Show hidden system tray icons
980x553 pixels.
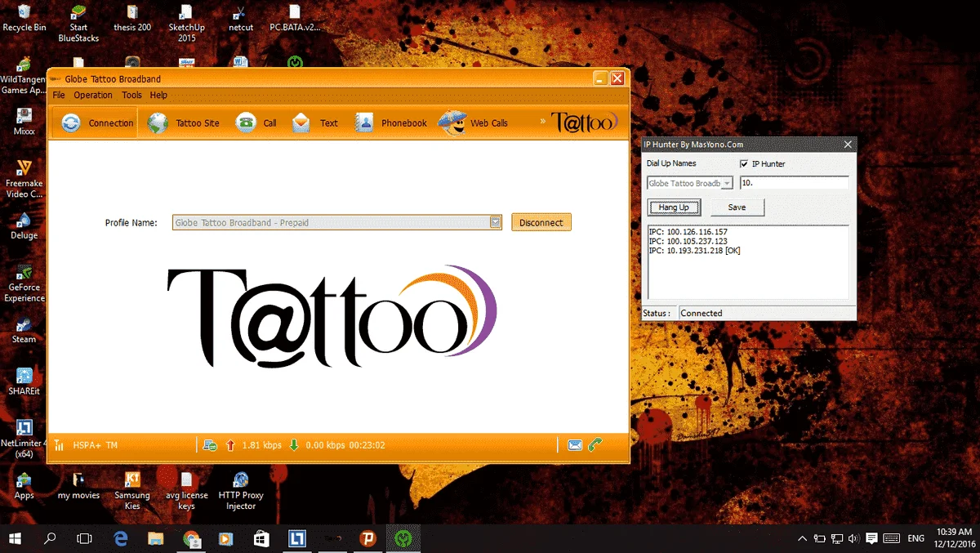(x=803, y=538)
